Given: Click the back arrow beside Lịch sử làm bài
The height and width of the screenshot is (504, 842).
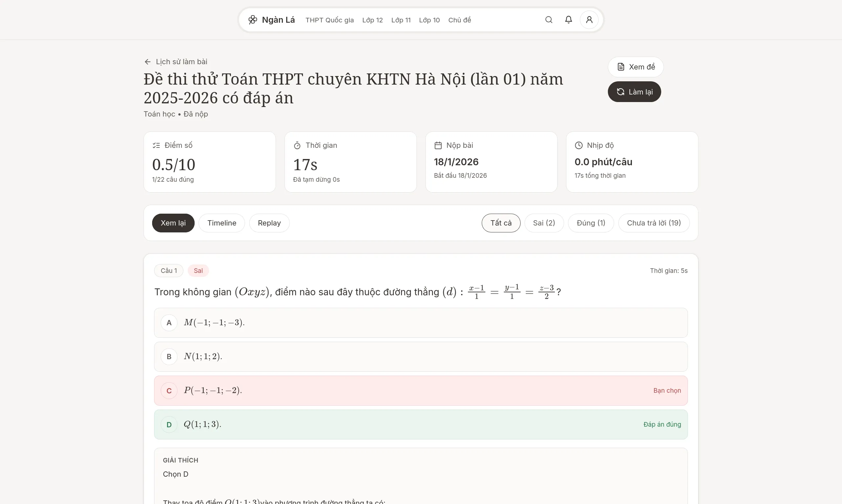Looking at the screenshot, I should pyautogui.click(x=148, y=62).
